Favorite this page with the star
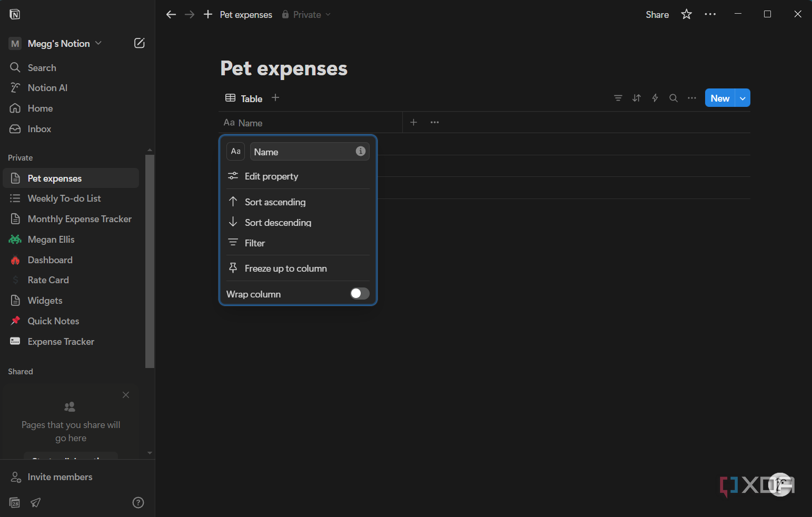Image resolution: width=812 pixels, height=517 pixels. (x=686, y=14)
